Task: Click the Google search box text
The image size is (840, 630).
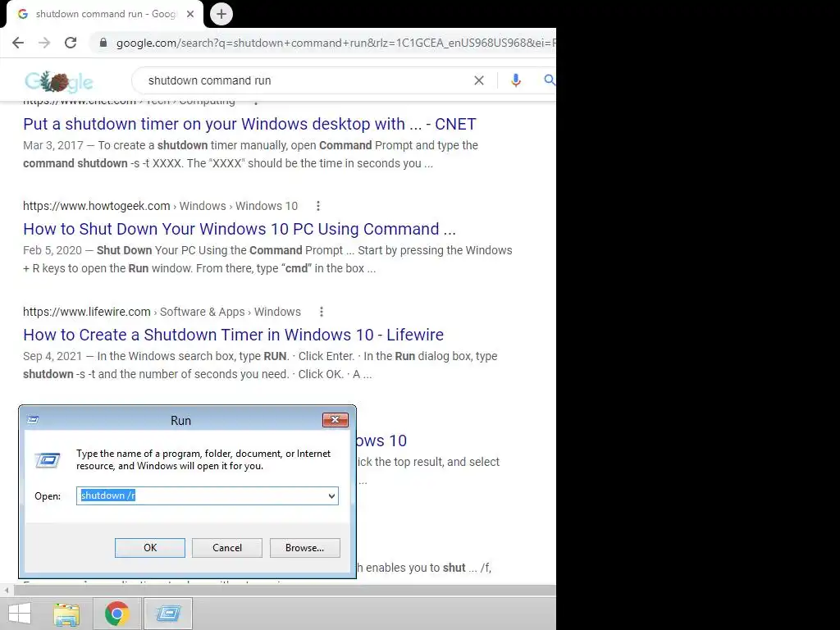Action: pyautogui.click(x=209, y=80)
